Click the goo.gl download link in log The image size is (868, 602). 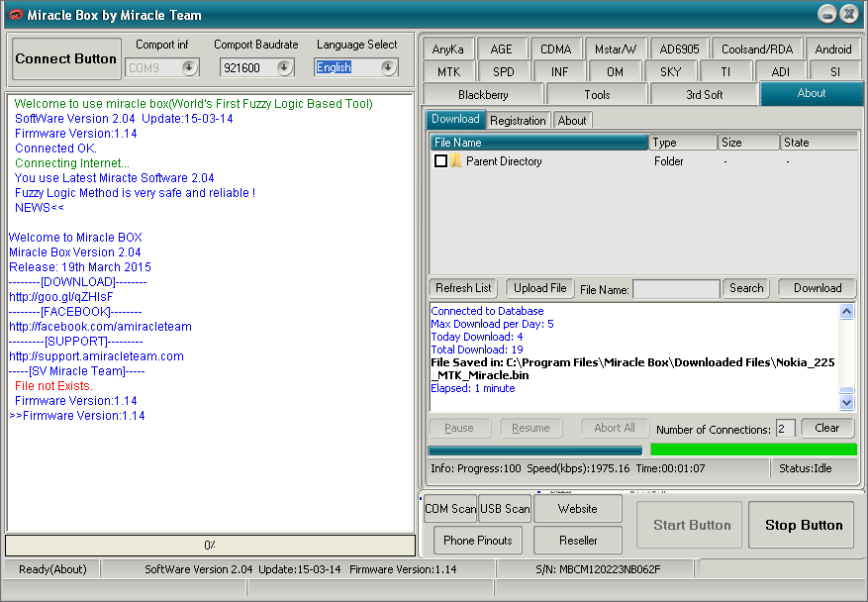[61, 297]
